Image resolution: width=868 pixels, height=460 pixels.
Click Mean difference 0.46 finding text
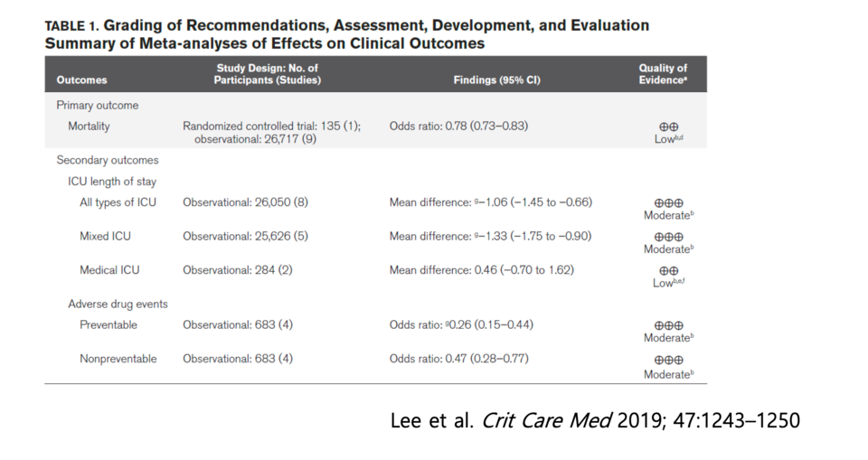click(x=481, y=269)
